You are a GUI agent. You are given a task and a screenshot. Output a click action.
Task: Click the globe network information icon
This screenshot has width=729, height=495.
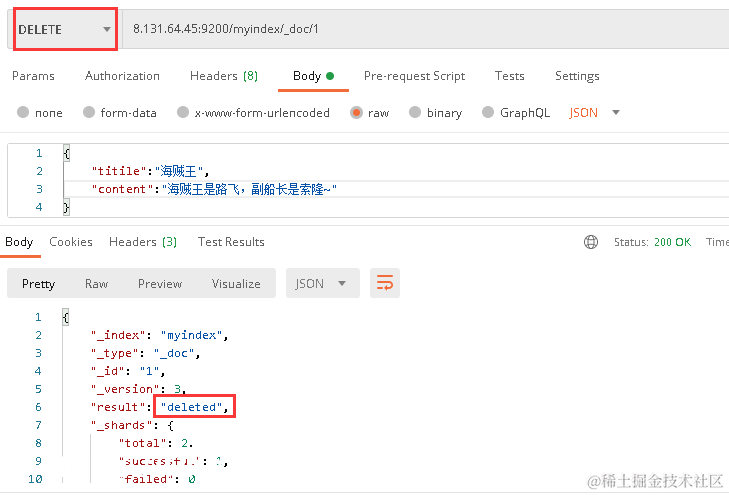coord(591,242)
